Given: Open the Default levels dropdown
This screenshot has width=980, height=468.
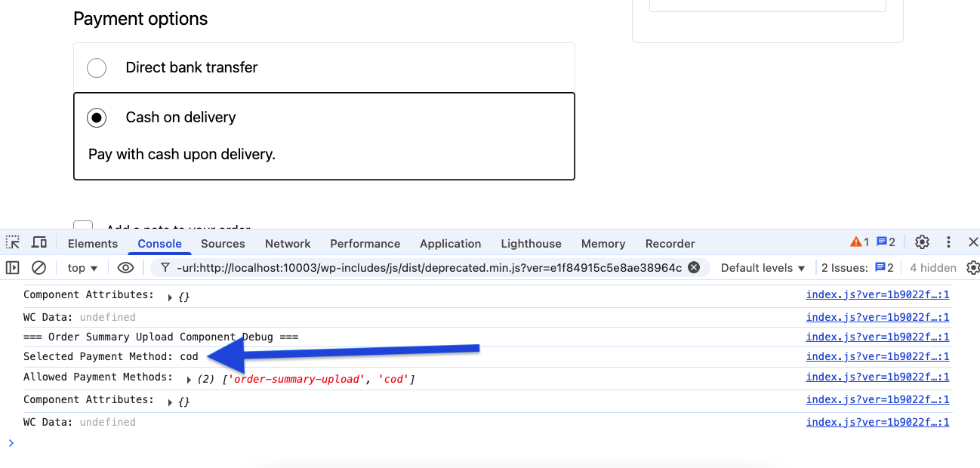Looking at the screenshot, I should pyautogui.click(x=763, y=267).
